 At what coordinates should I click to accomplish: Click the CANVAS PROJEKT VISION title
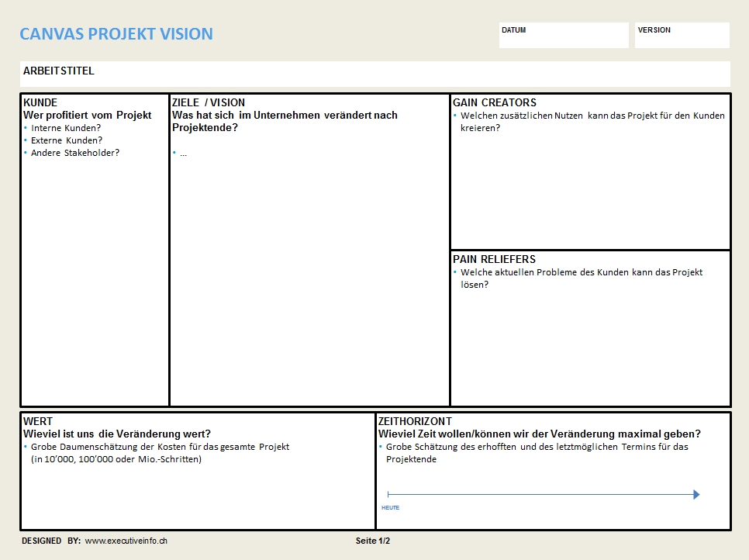coord(116,34)
